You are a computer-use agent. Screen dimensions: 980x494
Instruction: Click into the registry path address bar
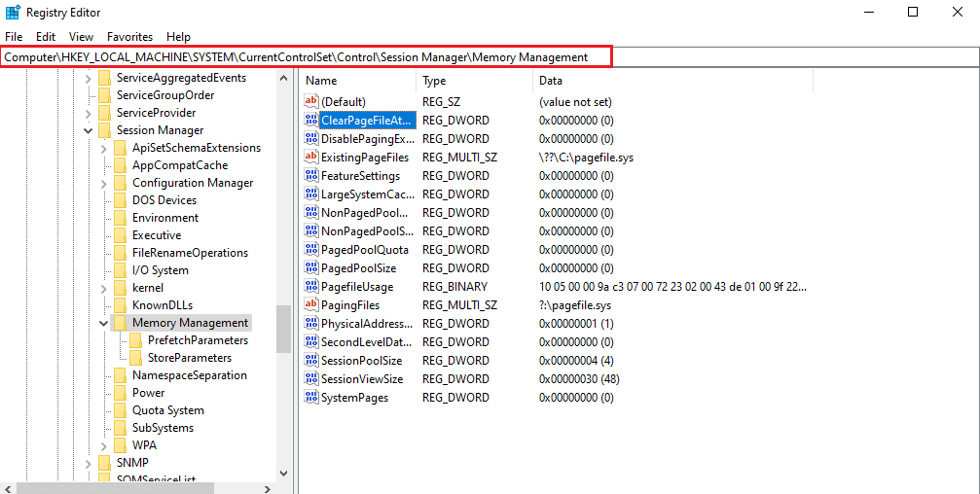click(x=490, y=56)
